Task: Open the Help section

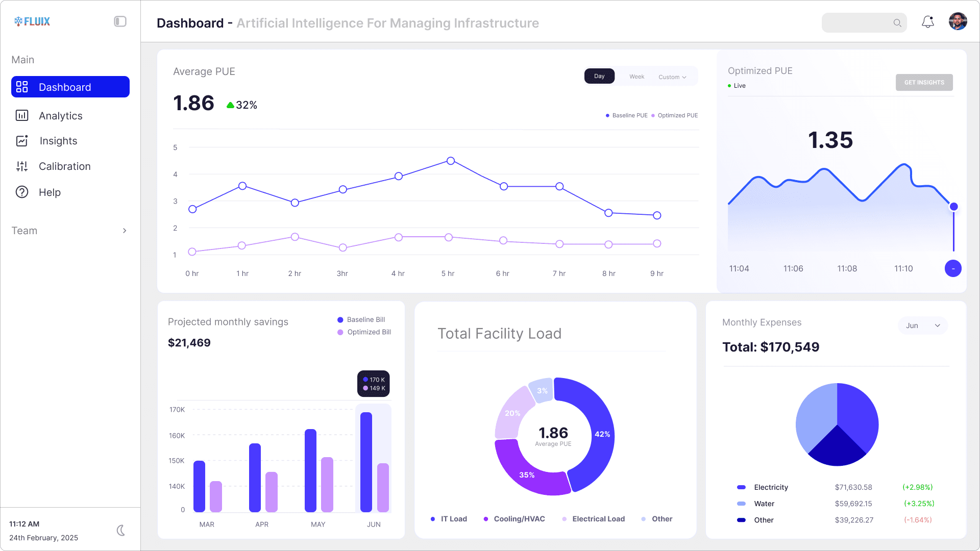Action: click(x=49, y=192)
